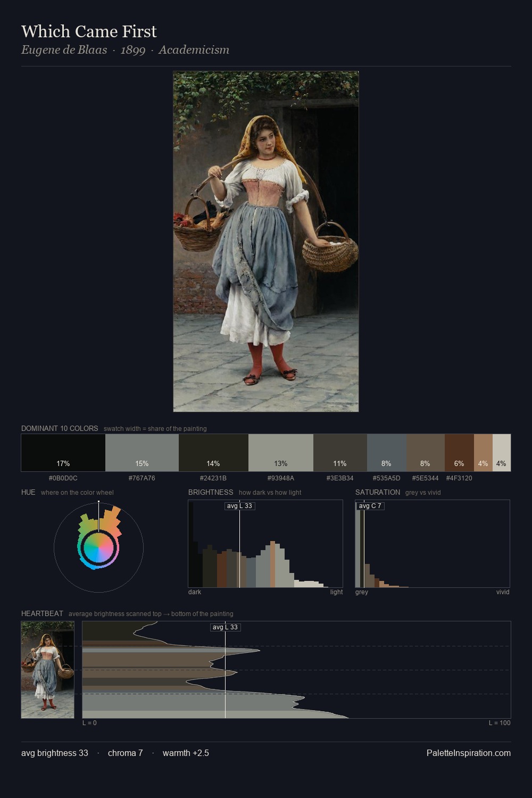Click the small painting thumbnail beside heartbeat chart
The image size is (532, 798).
point(48,670)
